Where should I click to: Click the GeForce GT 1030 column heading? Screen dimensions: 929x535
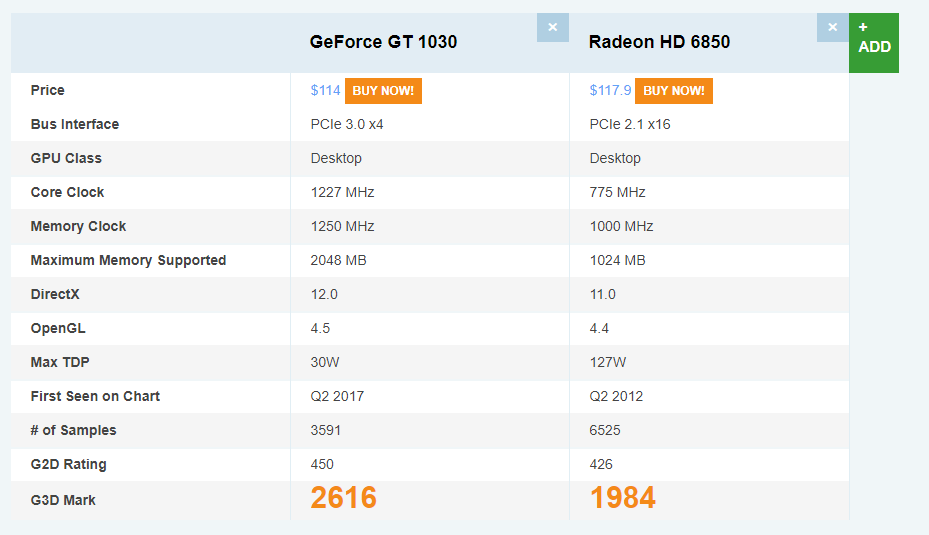[383, 42]
